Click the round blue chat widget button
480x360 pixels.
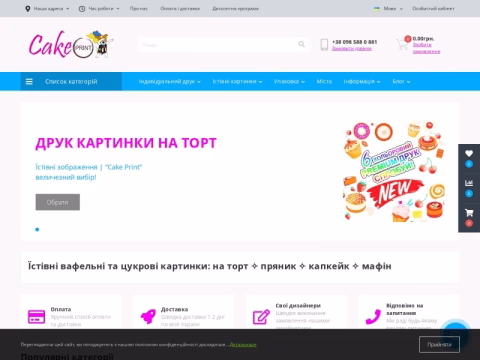click(456, 334)
